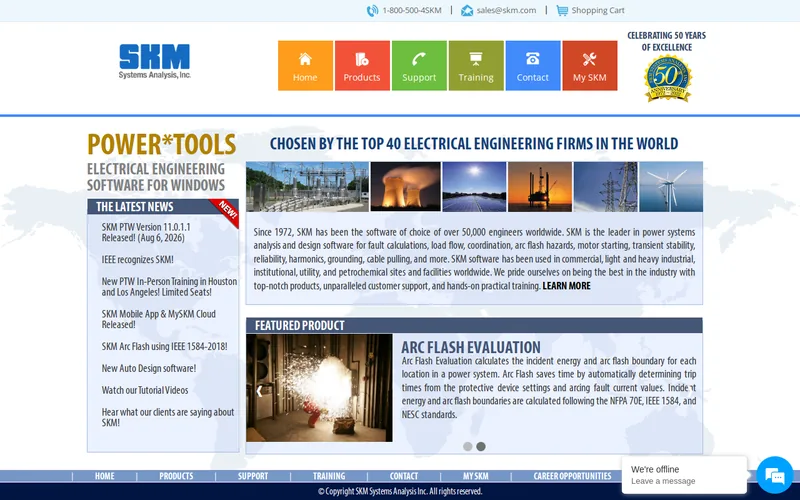Open the green Support navigation tile
Screen dimensions: 800x500
(x=419, y=65)
